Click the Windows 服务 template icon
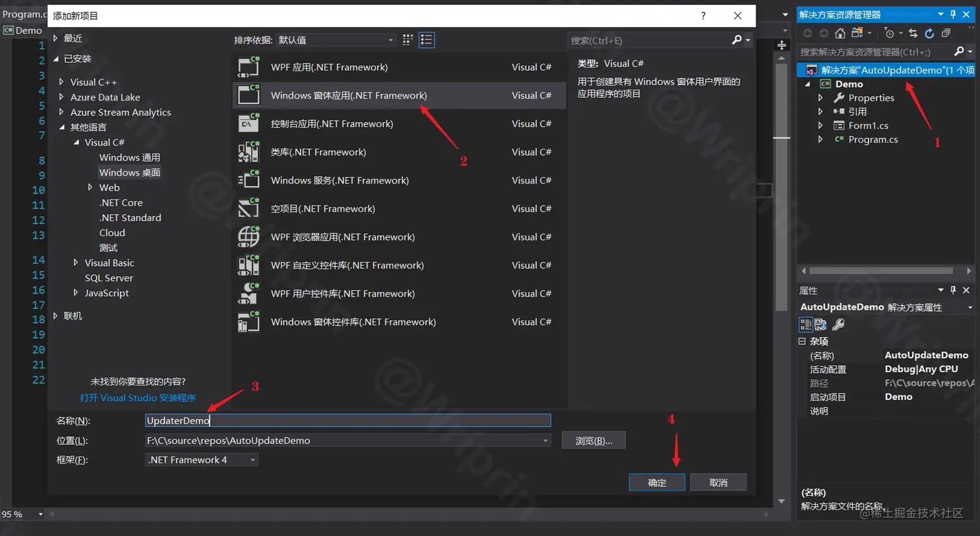 click(x=249, y=180)
